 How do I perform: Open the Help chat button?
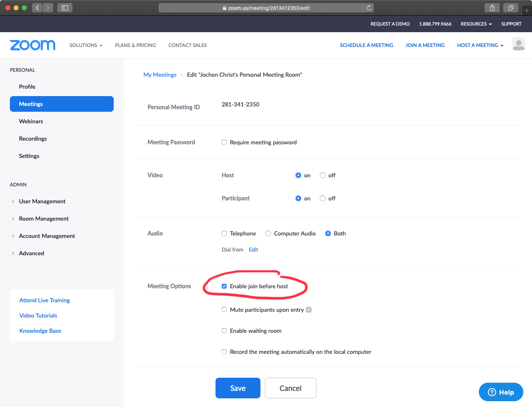pos(501,392)
